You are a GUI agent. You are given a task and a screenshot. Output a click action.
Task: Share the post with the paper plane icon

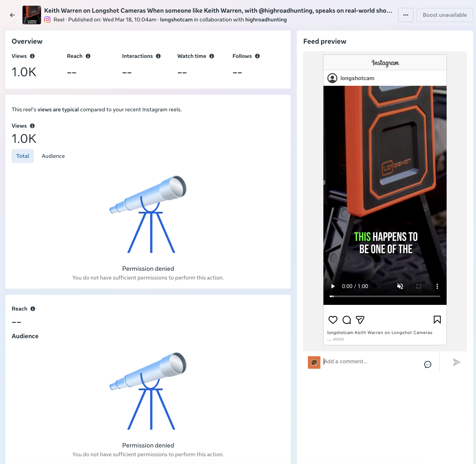pyautogui.click(x=360, y=320)
